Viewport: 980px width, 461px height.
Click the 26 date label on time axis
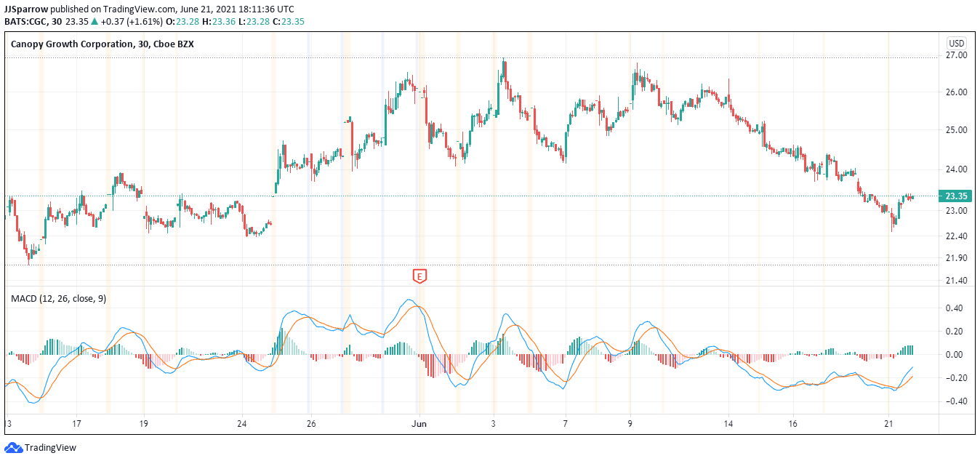coord(310,424)
